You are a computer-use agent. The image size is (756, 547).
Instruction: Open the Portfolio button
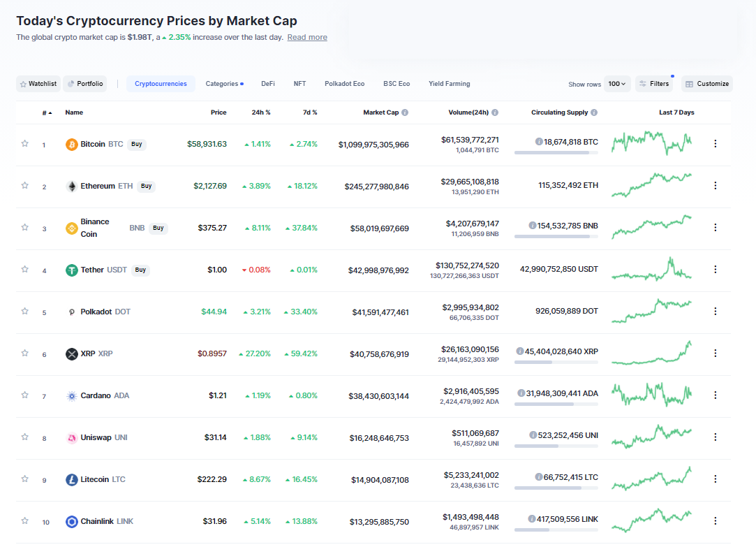pyautogui.click(x=85, y=84)
